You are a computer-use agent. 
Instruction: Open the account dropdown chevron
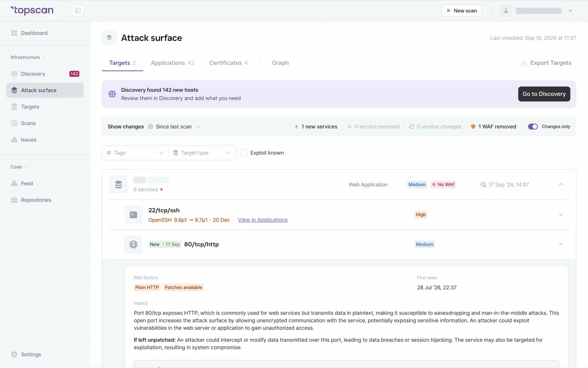(570, 11)
